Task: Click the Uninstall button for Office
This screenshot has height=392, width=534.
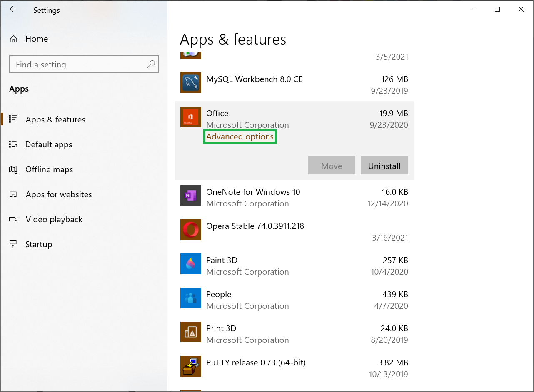Action: click(x=384, y=166)
